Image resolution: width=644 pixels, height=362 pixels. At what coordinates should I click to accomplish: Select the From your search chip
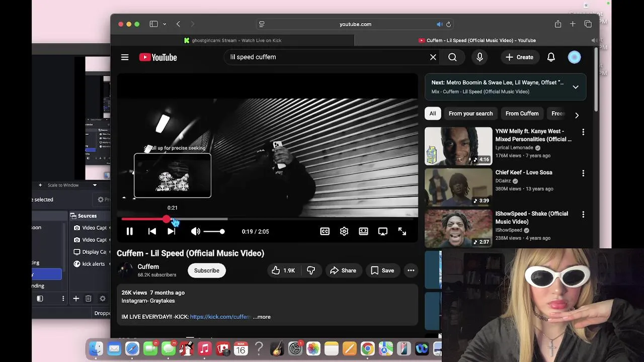point(470,114)
